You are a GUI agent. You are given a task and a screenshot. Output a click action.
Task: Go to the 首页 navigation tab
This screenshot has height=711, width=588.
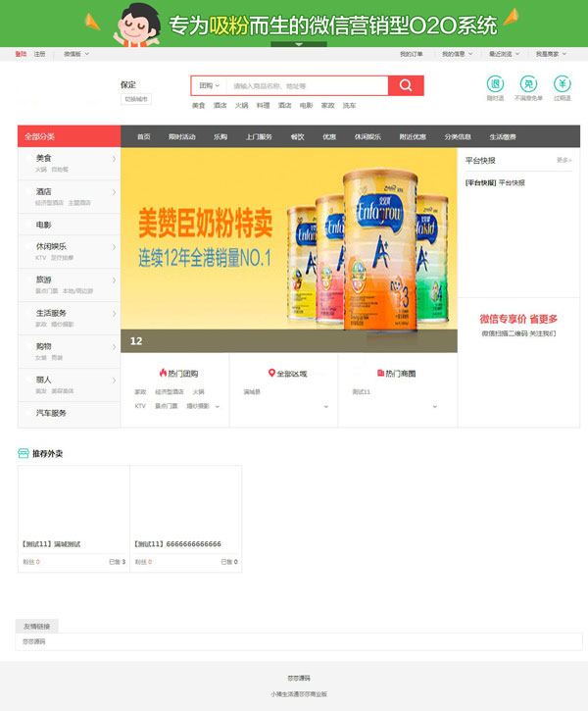[x=144, y=136]
